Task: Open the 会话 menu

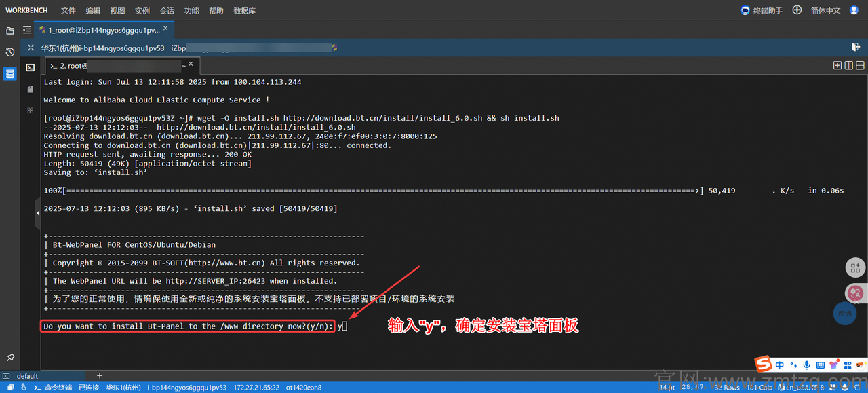Action: 167,11
